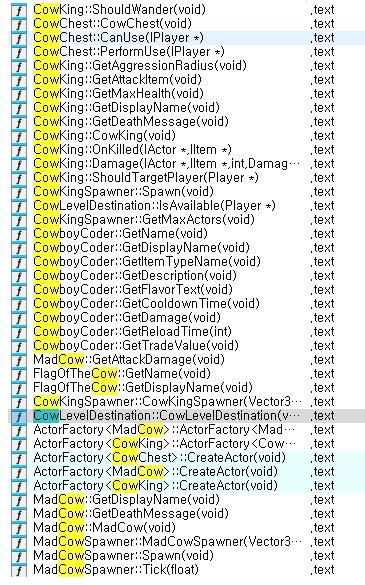The height and width of the screenshot is (585, 365).
Task: Select CowKingSpawner::Spawn(void) function
Action: coord(124,192)
